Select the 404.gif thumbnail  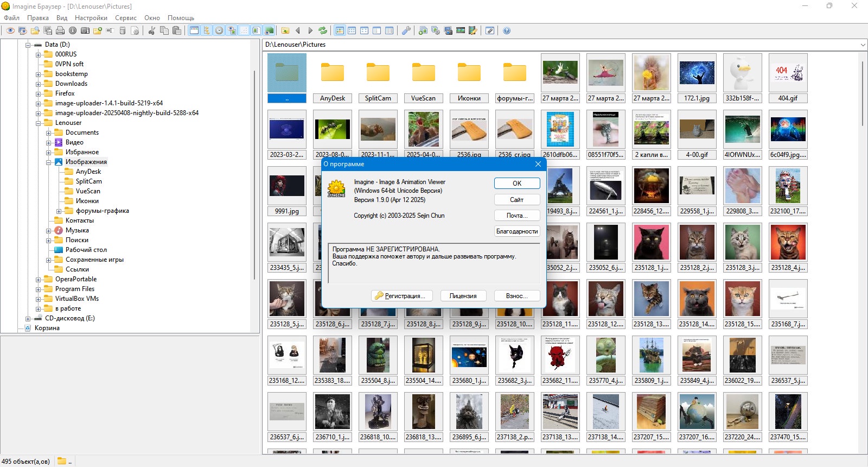[788, 78]
